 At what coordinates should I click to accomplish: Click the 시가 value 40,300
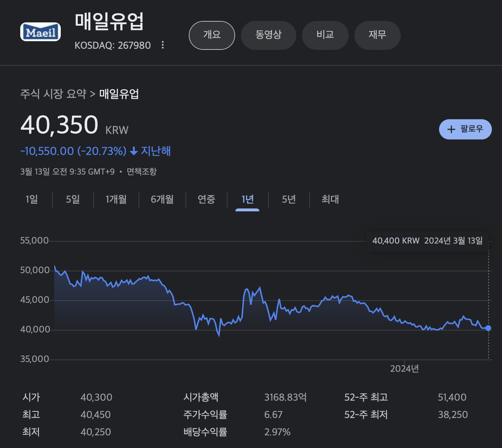[96, 397]
